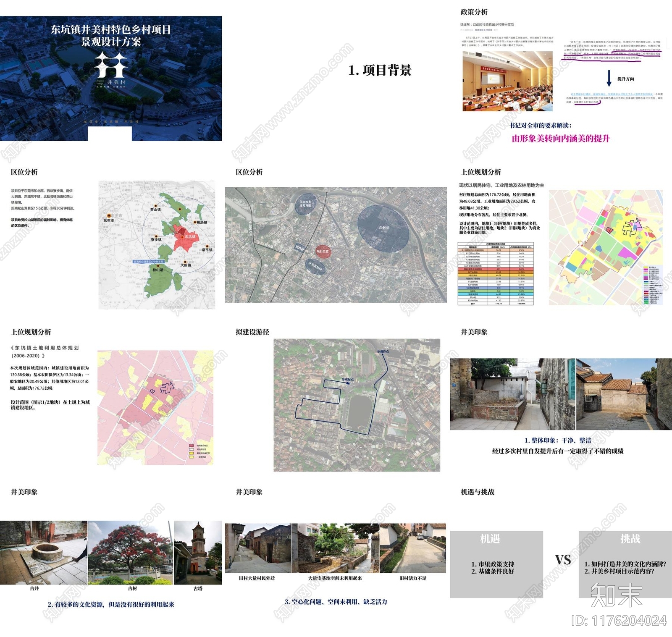
Task: Open the ancient well photo
Action: pyautogui.click(x=44, y=553)
